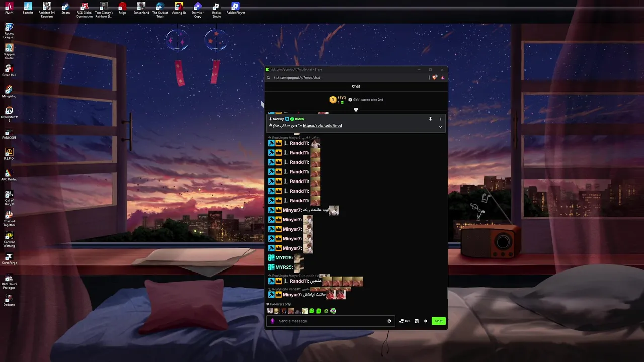The image size is (644, 362).
Task: Open site settings icon in address bar
Action: point(269,77)
